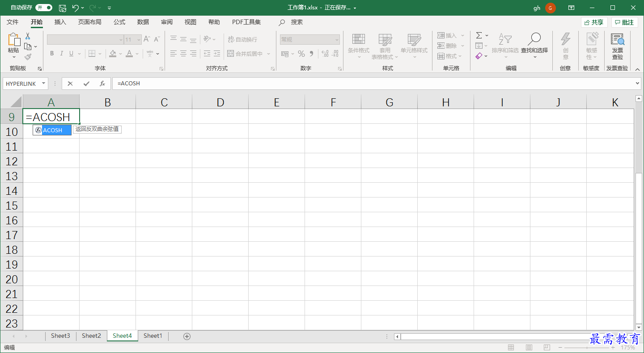Viewport: 644px width, 353px height.
Task: Click the Font Color A icon
Action: click(129, 54)
